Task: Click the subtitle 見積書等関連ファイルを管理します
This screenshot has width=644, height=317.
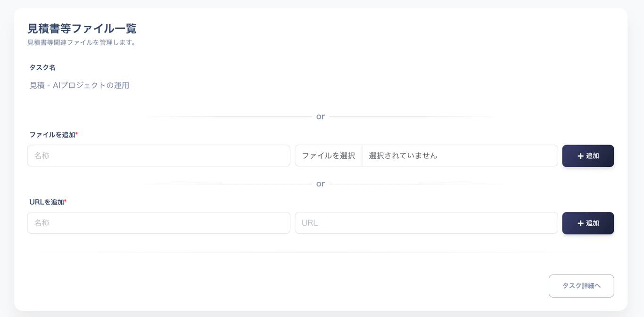Action: pyautogui.click(x=81, y=41)
